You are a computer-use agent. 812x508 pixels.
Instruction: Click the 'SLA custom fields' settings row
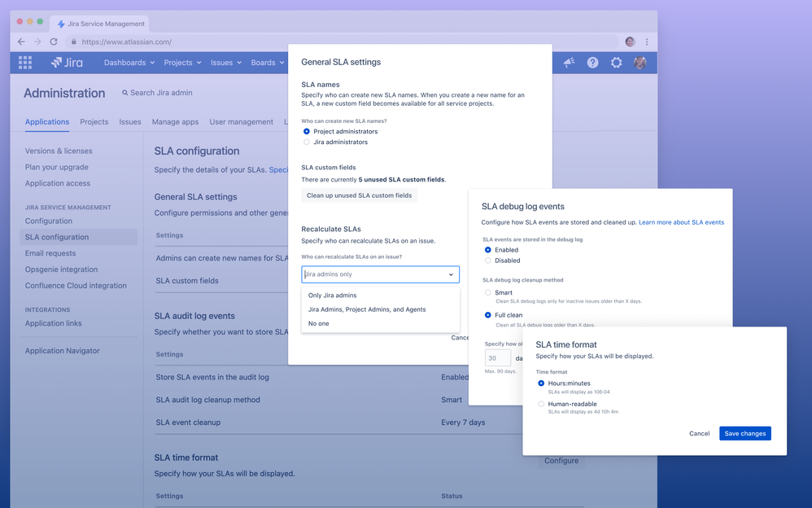click(x=187, y=280)
